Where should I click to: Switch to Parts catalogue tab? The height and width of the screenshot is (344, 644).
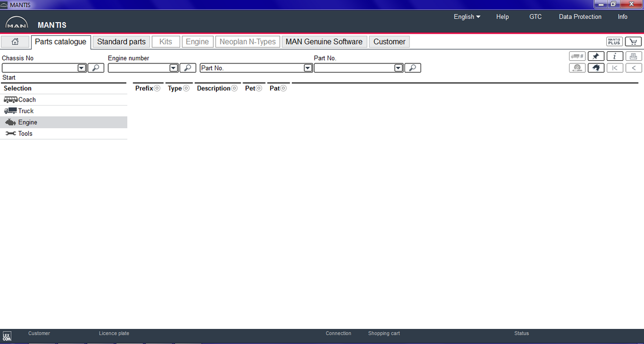tap(60, 42)
